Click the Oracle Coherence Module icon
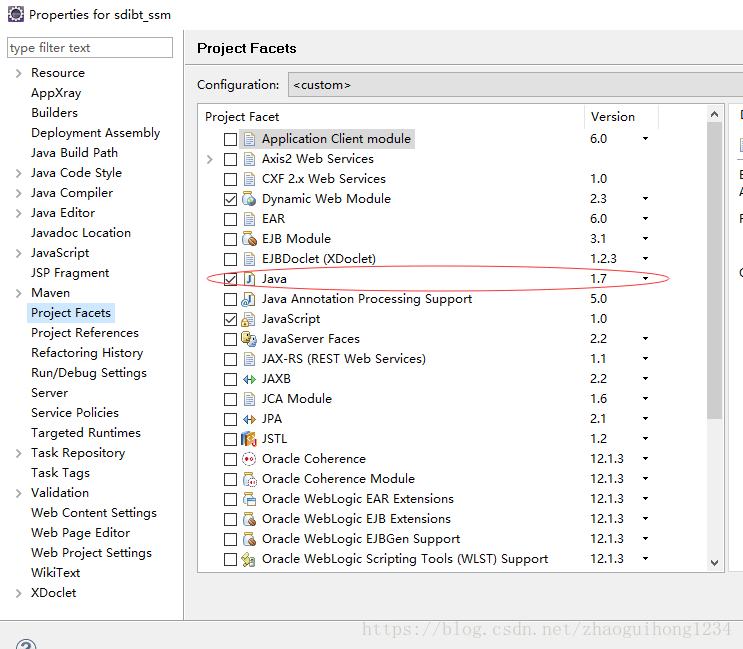Viewport: 743px width, 649px height. [x=249, y=479]
